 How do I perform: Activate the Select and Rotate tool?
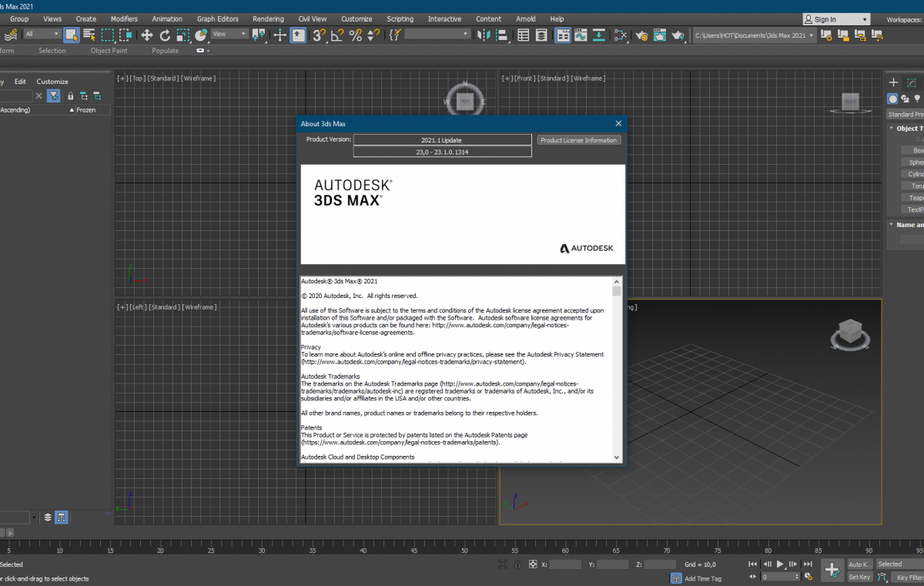[x=165, y=35]
